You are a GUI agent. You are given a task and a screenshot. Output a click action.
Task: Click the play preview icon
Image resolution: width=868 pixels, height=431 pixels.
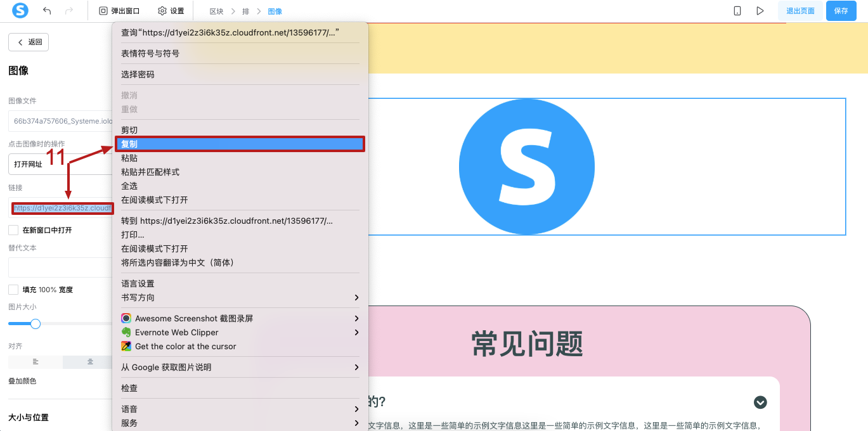point(760,11)
